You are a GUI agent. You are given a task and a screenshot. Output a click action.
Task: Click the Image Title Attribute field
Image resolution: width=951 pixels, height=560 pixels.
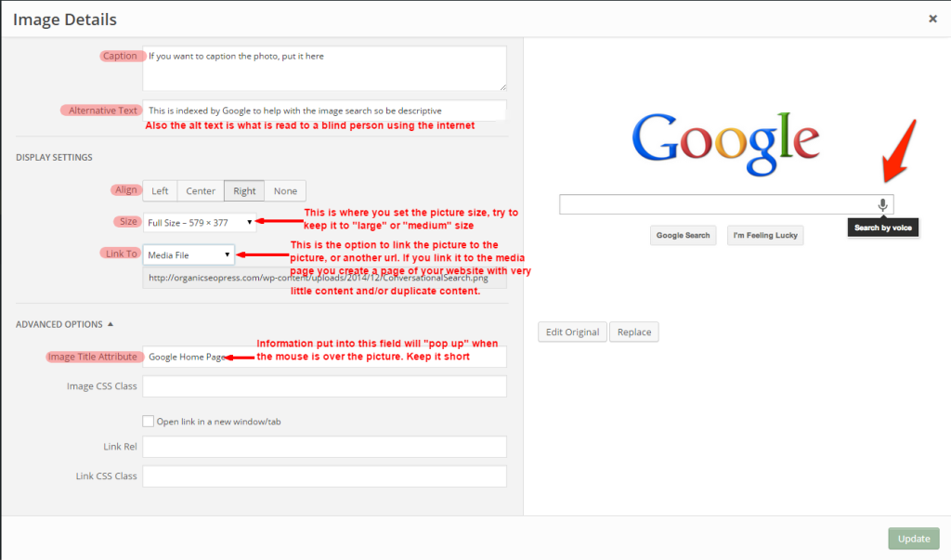coord(371,357)
